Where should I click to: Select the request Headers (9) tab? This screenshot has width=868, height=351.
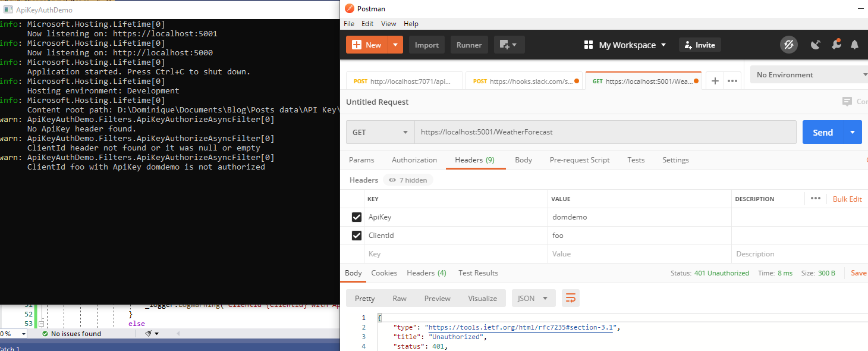(474, 160)
